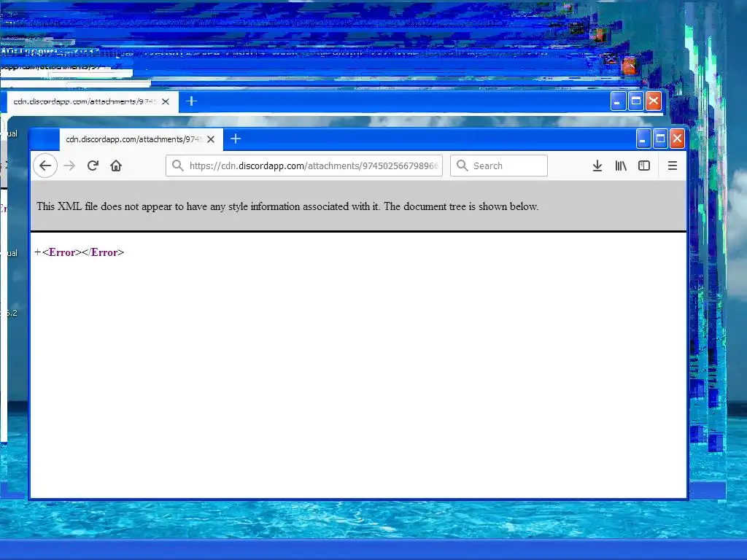Click the closing Error tag in the XML tree

click(103, 252)
